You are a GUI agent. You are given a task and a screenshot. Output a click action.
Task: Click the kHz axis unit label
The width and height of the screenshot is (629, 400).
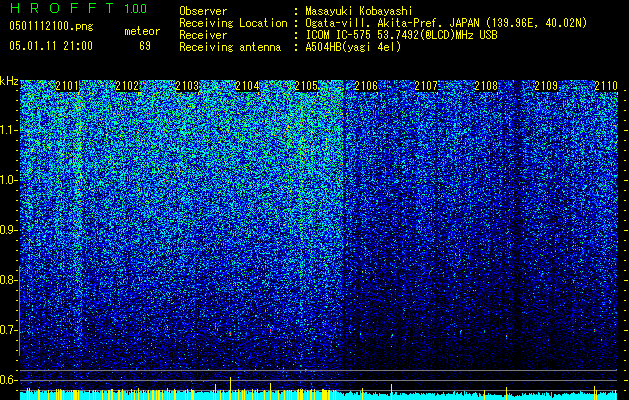(9, 81)
